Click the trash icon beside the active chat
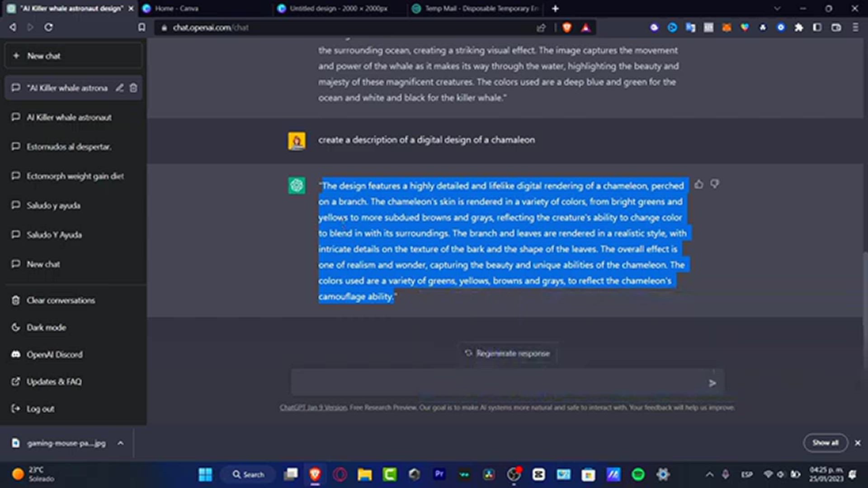Viewport: 868px width, 488px height. pyautogui.click(x=133, y=88)
